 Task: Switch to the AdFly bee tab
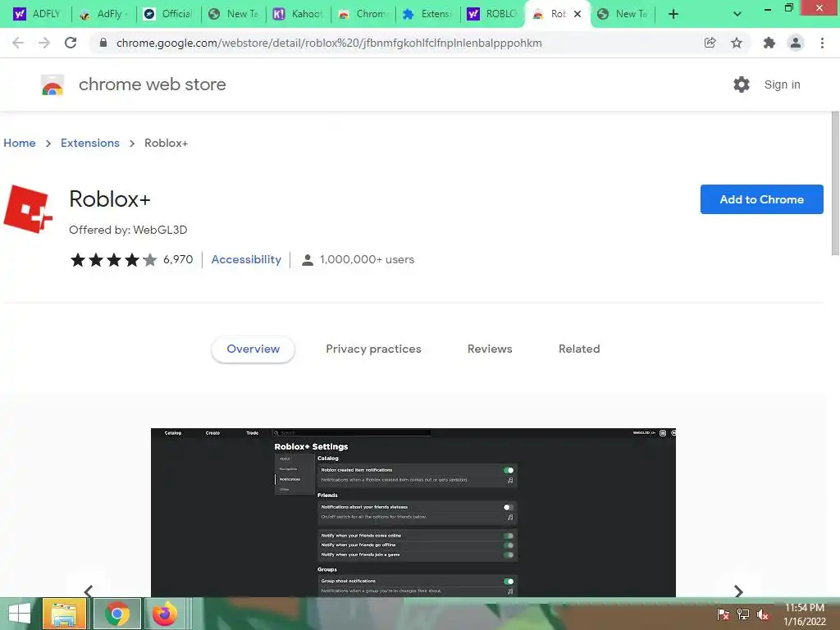click(x=104, y=14)
